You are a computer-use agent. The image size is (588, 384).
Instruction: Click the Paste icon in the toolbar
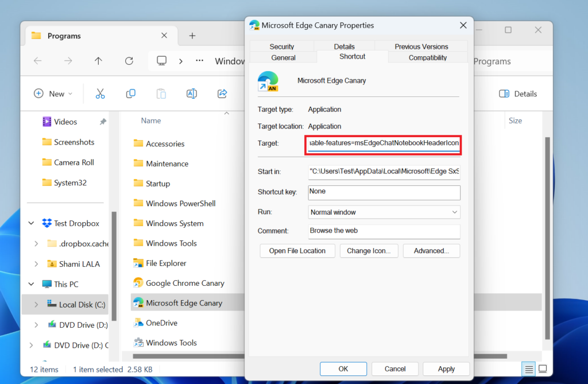[x=161, y=93]
